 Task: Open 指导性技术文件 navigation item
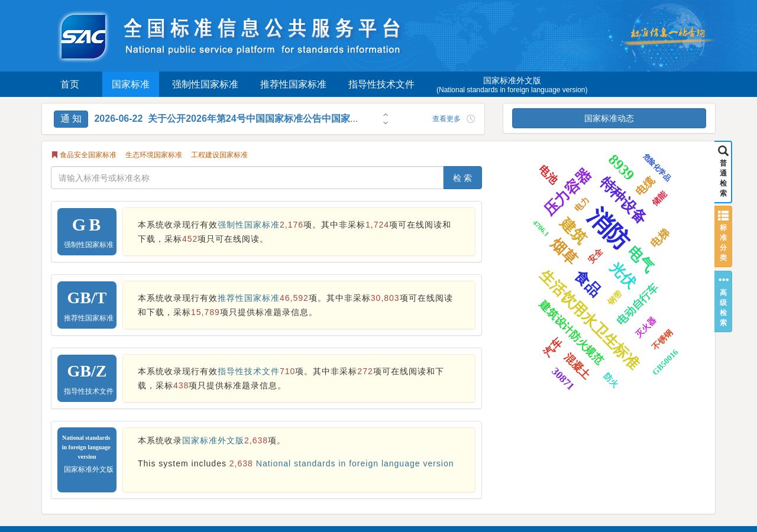[x=381, y=85]
